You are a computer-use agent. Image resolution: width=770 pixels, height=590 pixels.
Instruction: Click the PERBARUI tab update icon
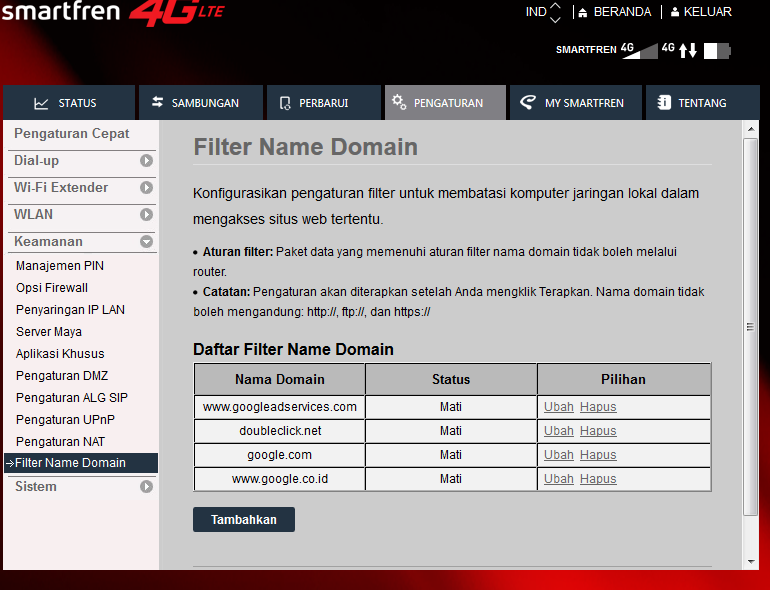285,103
